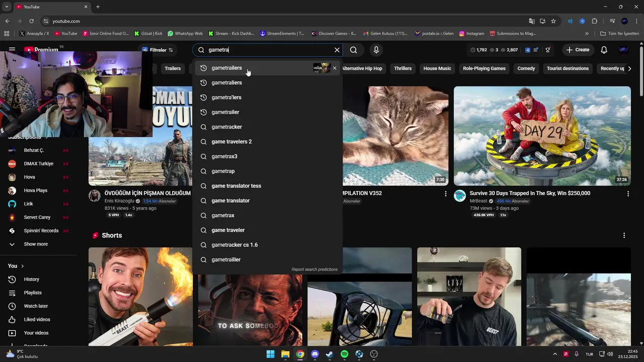
Task: Click the search magnifier button
Action: pos(354,50)
